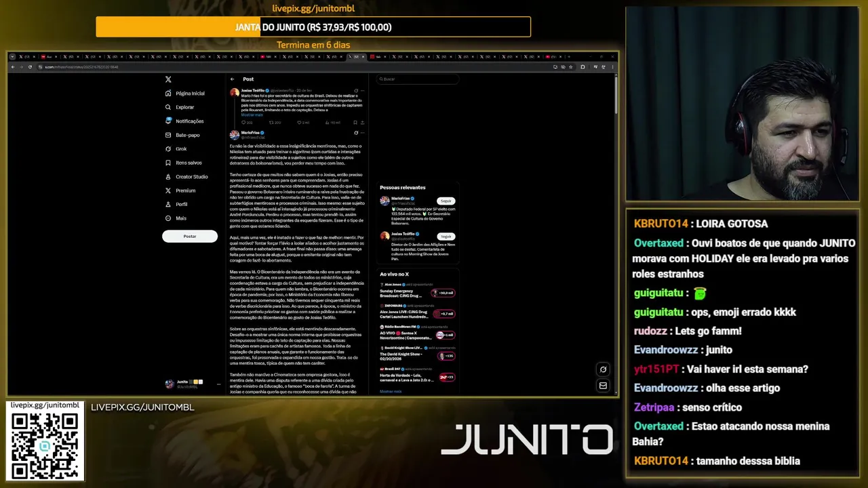Click the Ao vivo no X heading
This screenshot has height=488, width=868.
(395, 274)
